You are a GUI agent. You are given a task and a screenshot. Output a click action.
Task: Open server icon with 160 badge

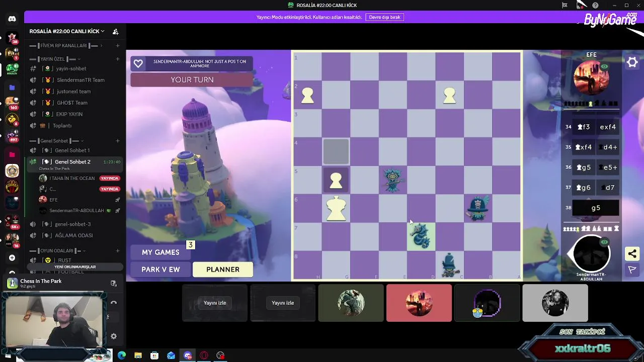pos(12,104)
